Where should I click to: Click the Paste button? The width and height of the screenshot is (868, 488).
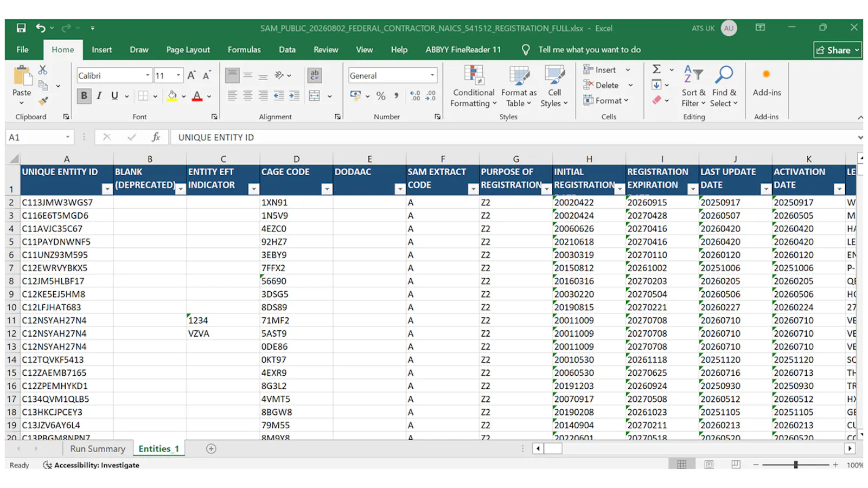point(22,84)
